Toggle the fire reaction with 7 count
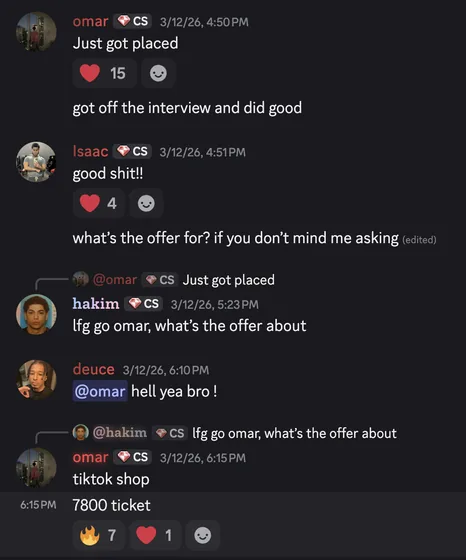466x560 pixels. pyautogui.click(x=99, y=535)
